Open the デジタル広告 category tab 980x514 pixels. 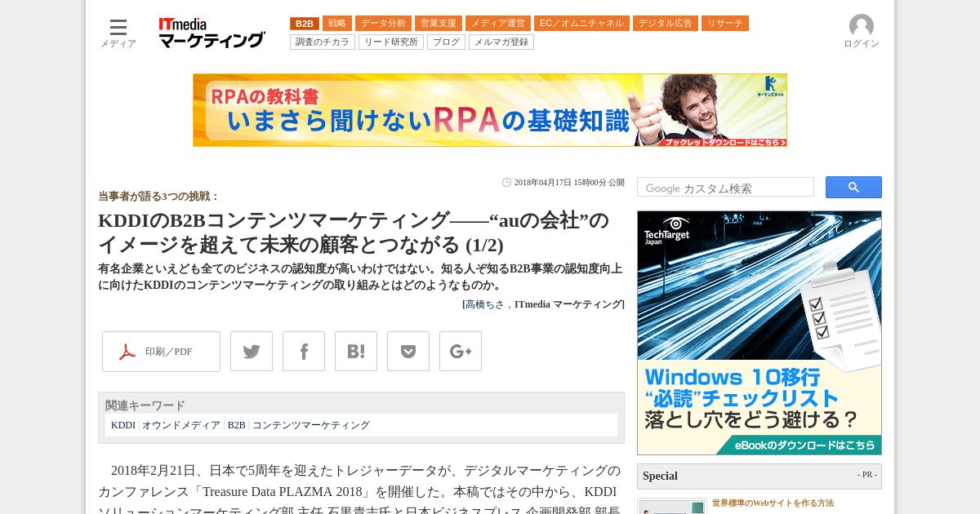(x=666, y=24)
